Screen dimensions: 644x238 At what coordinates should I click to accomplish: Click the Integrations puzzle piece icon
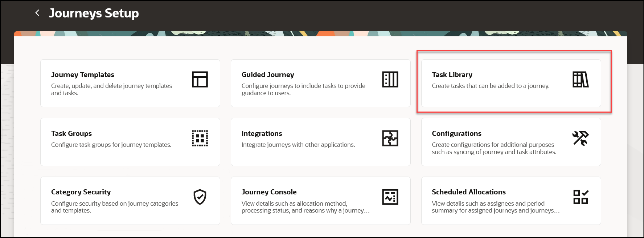click(x=390, y=138)
